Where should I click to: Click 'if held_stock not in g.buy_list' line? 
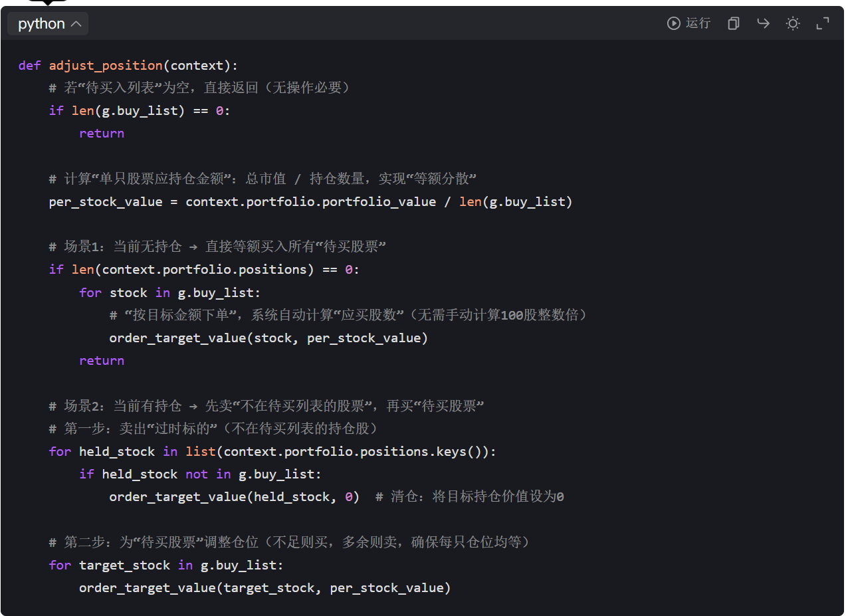pyautogui.click(x=200, y=474)
